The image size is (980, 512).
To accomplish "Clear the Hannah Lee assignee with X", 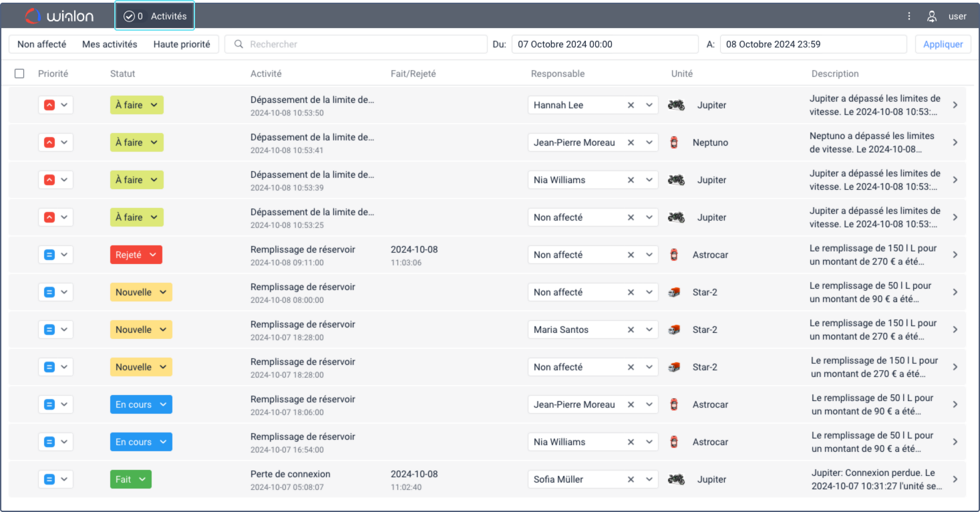I will 631,105.
